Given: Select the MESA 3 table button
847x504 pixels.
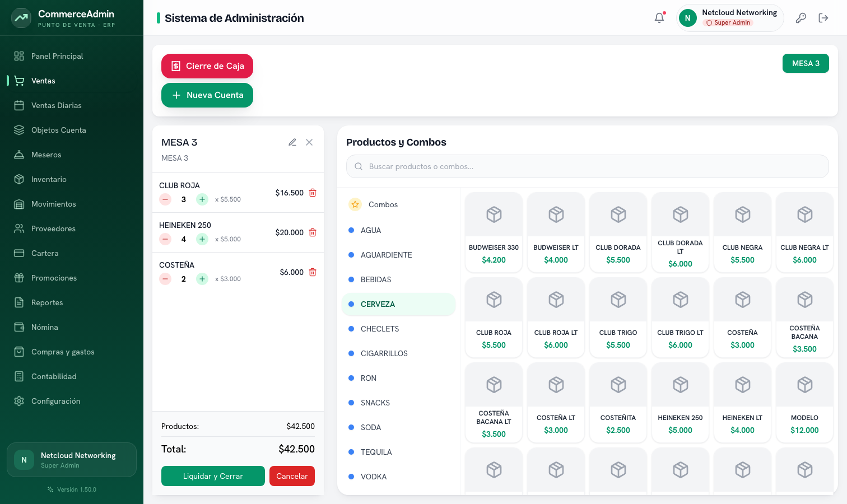Looking at the screenshot, I should coord(806,63).
